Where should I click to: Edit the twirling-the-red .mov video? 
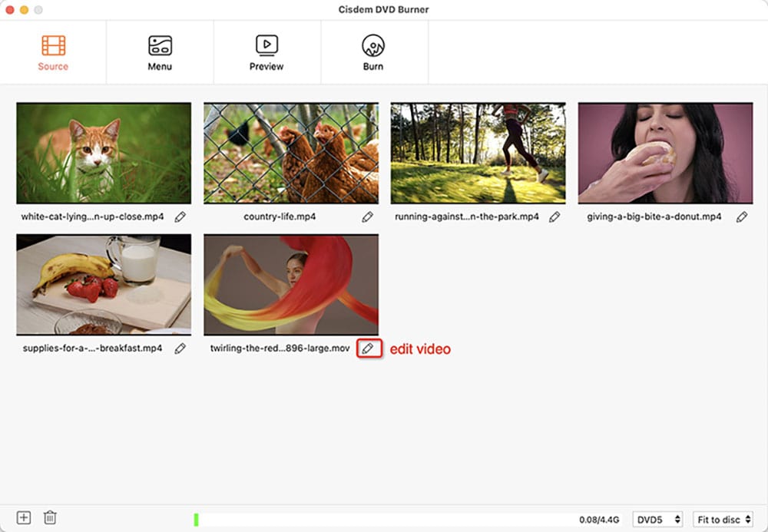[369, 349]
